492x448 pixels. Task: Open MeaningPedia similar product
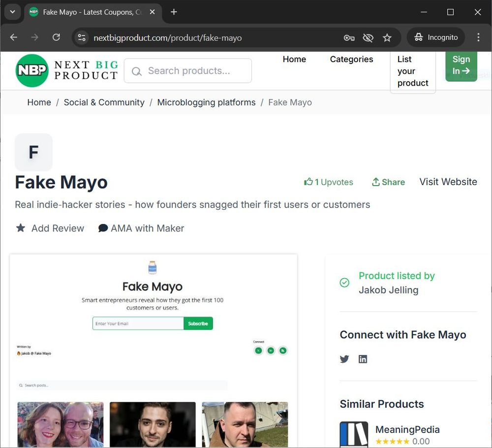407,429
